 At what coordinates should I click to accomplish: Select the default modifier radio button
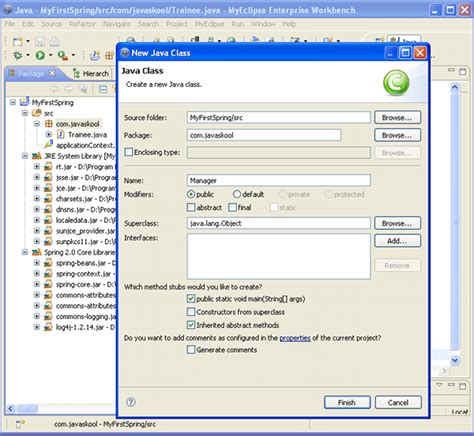point(237,194)
